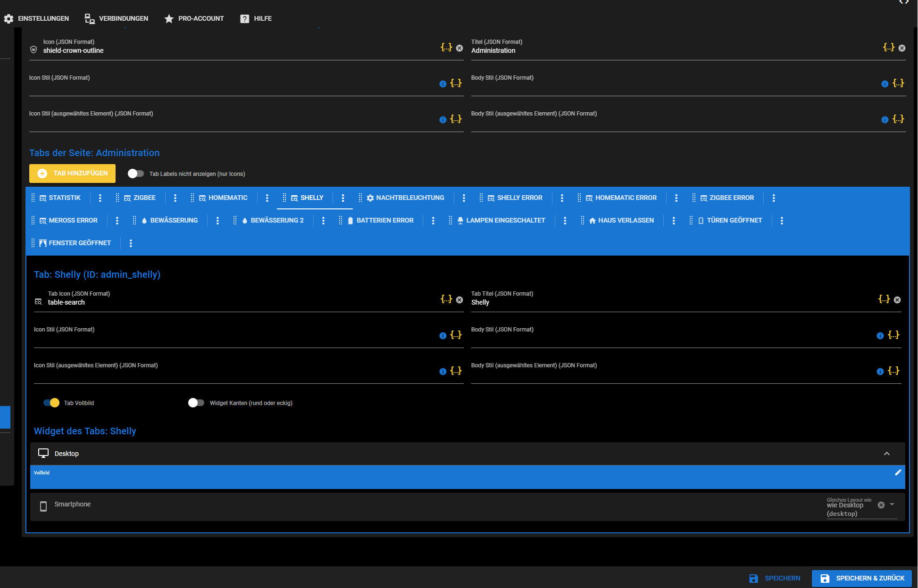This screenshot has height=588, width=918.
Task: Open JSON editor for tab Icon Stil
Action: pyautogui.click(x=456, y=335)
